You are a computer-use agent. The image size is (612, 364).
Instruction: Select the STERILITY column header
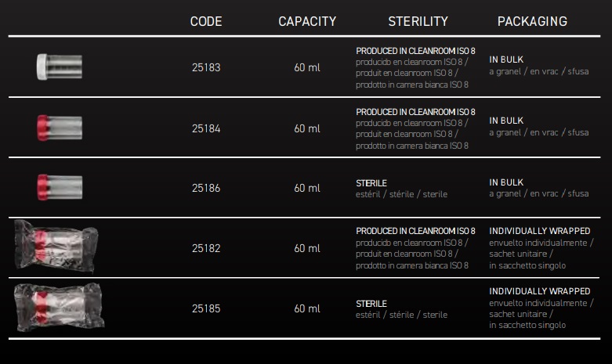[x=418, y=21]
